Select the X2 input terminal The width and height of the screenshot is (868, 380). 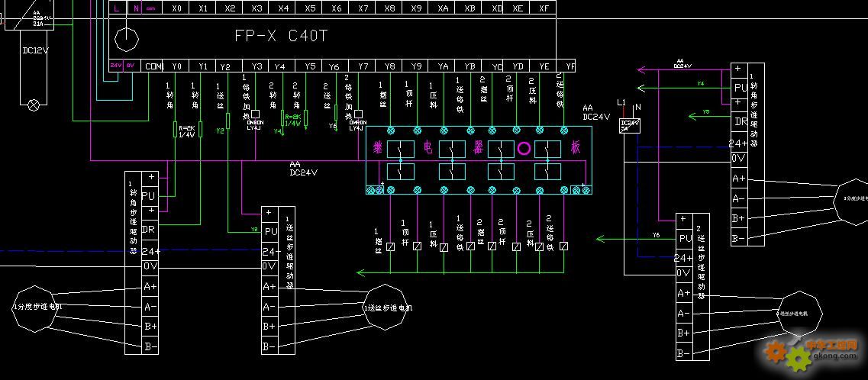(x=230, y=8)
